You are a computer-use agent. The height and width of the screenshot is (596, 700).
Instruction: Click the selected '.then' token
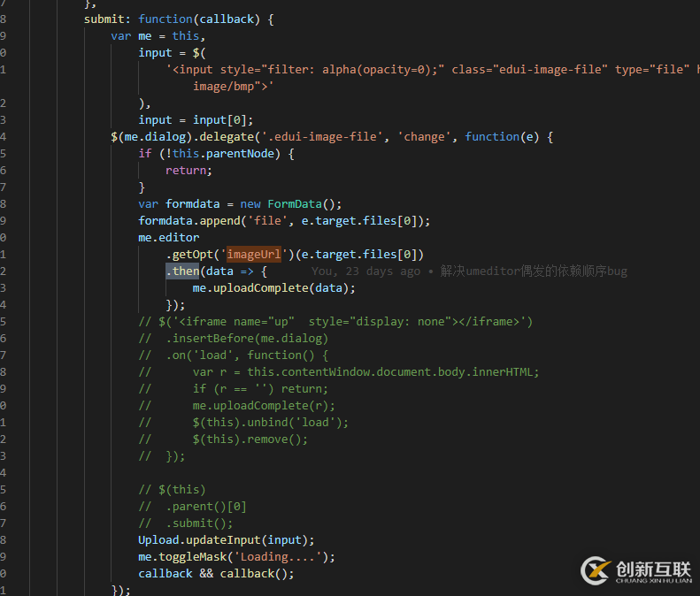182,271
